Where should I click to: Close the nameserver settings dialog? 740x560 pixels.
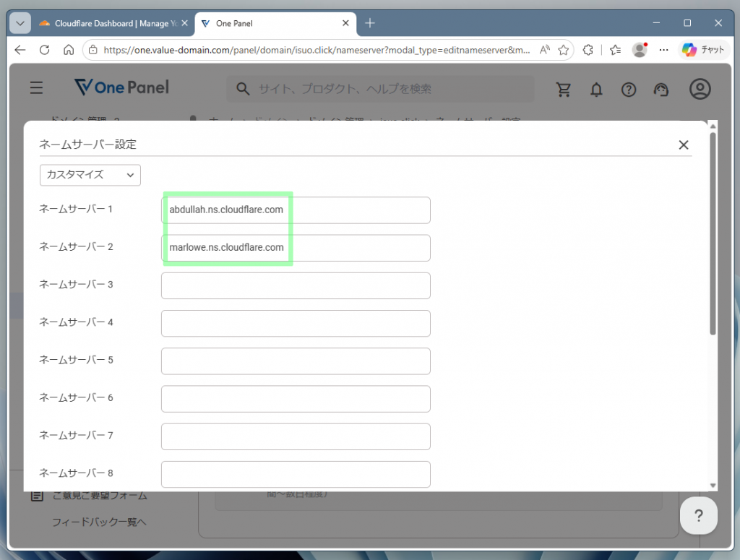[x=684, y=145]
